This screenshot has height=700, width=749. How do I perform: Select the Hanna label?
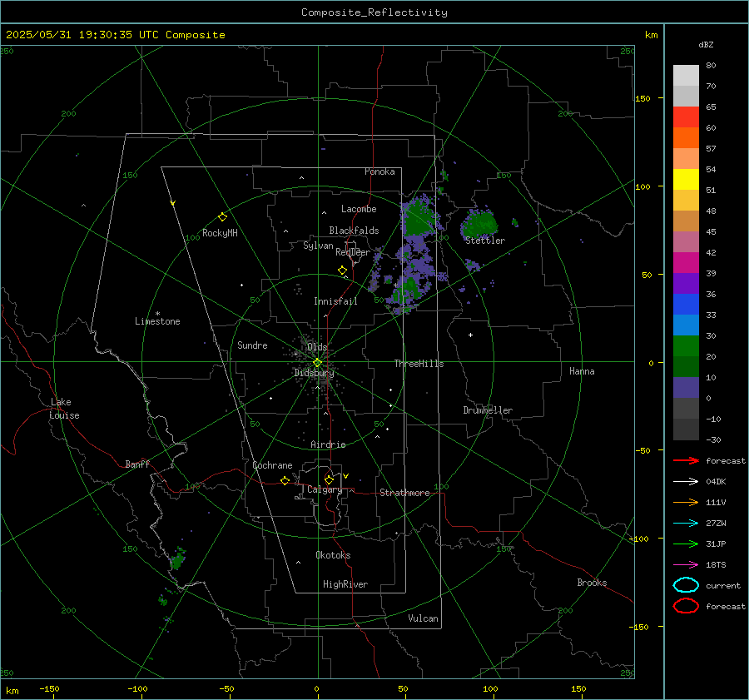coord(582,371)
